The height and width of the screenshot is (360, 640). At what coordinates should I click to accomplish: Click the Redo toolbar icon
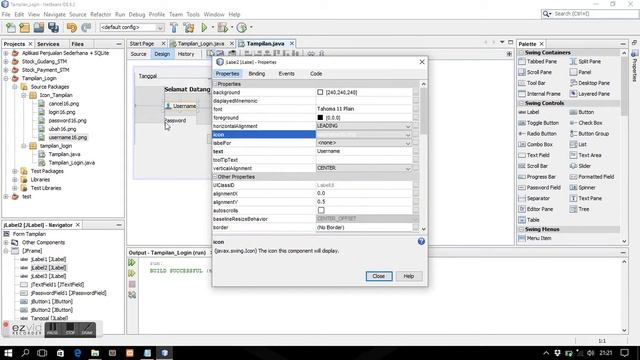pyautogui.click(x=86, y=27)
